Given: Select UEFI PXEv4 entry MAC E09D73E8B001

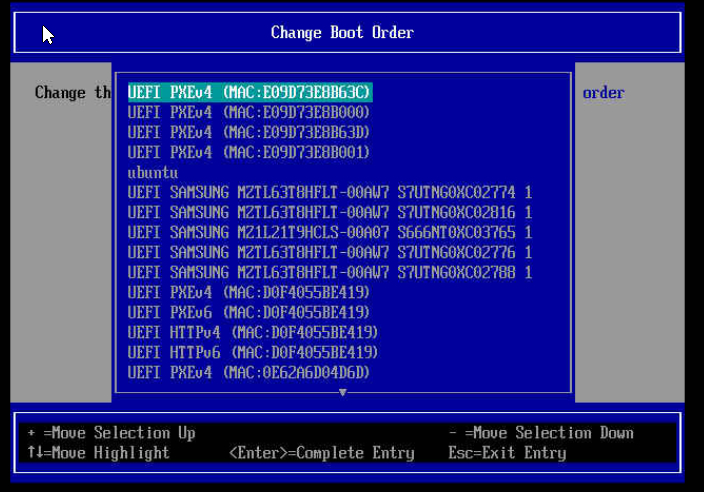Looking at the screenshot, I should pyautogui.click(x=249, y=152).
